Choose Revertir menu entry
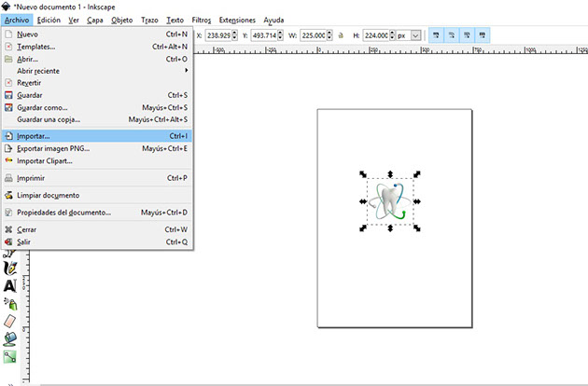This screenshot has width=588, height=386. (97, 83)
